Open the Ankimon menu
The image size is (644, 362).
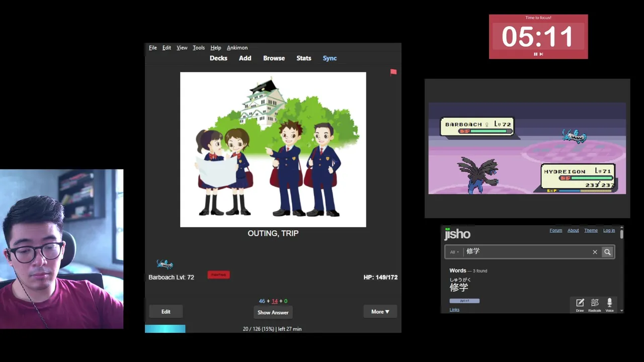coord(237,48)
